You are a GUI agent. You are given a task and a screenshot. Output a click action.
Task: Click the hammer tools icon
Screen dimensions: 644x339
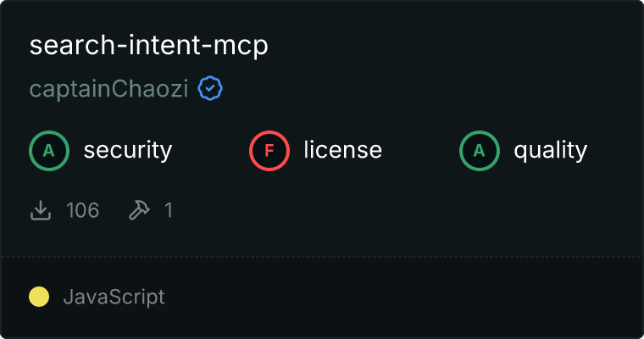(139, 210)
